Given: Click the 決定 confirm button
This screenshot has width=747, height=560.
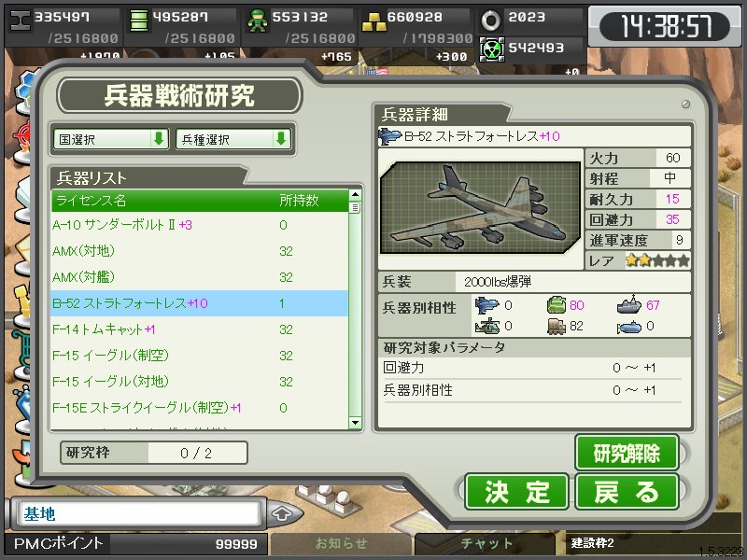Looking at the screenshot, I should (x=516, y=492).
